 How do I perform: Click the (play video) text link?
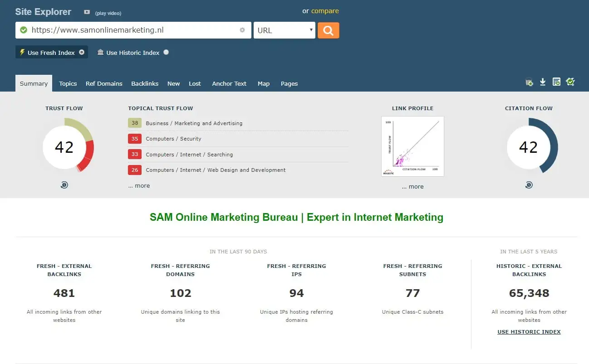click(108, 13)
